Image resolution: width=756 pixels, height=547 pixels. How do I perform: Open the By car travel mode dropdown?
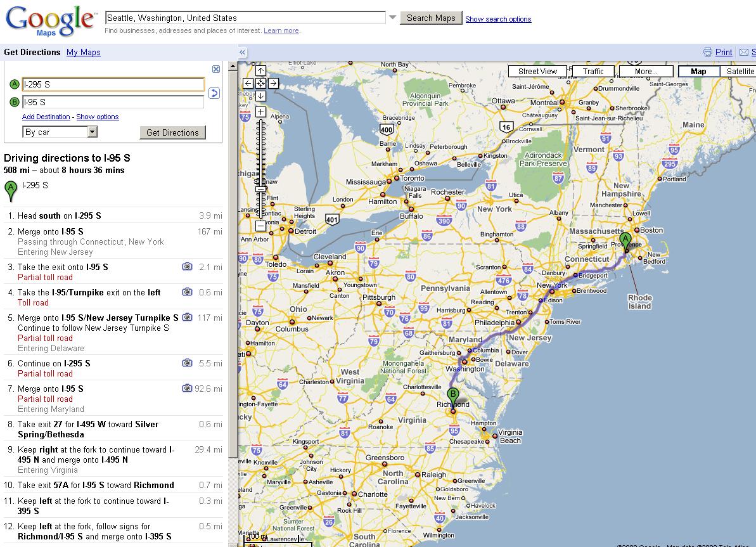pyautogui.click(x=92, y=132)
